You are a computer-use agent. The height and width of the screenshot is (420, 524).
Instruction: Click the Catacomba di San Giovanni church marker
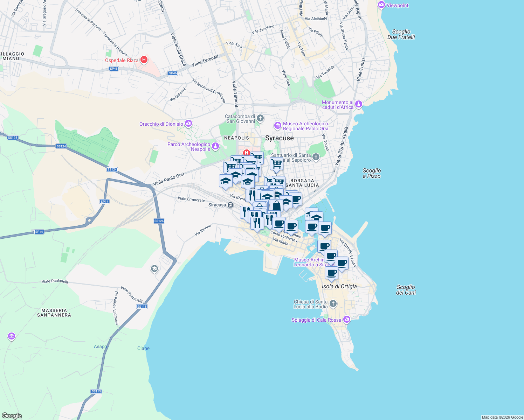260,118
